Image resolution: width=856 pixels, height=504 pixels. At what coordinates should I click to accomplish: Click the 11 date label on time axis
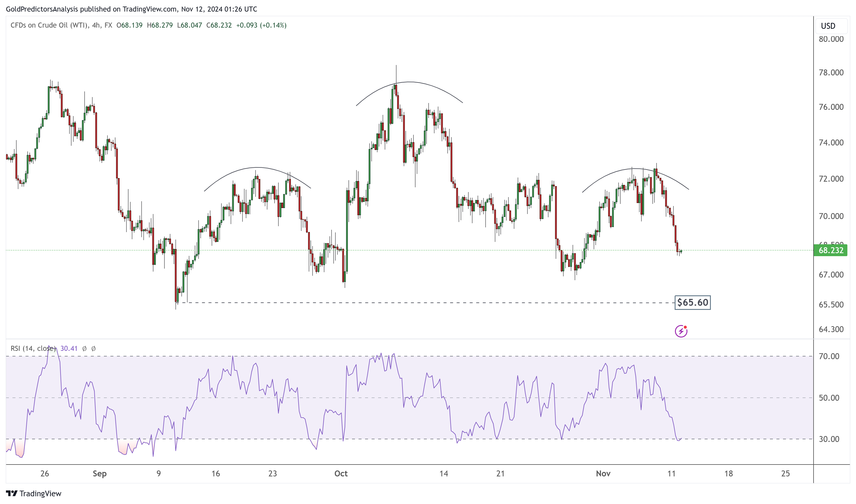pyautogui.click(x=671, y=473)
